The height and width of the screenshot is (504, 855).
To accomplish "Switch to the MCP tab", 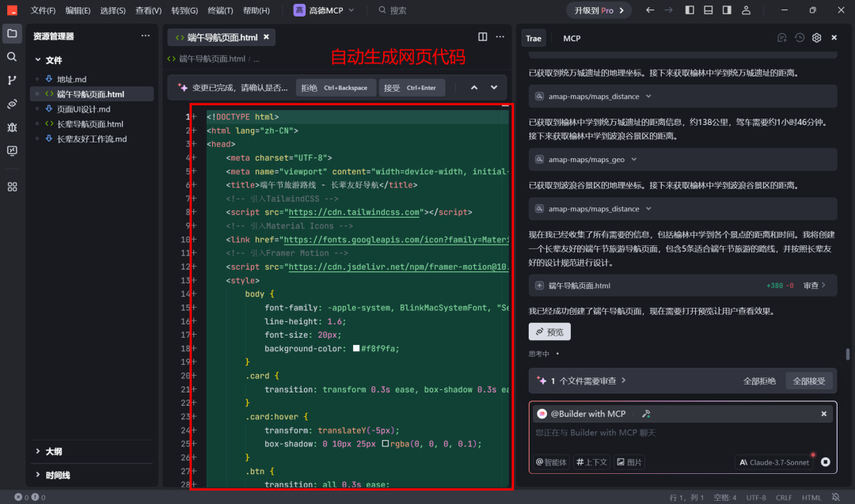I will point(572,38).
